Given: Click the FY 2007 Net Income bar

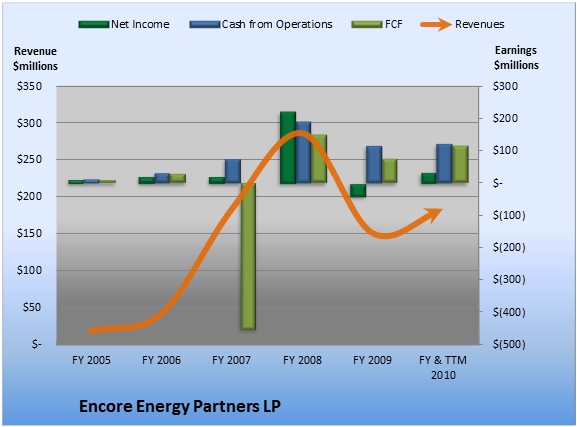Looking at the screenshot, I should 217,180.
